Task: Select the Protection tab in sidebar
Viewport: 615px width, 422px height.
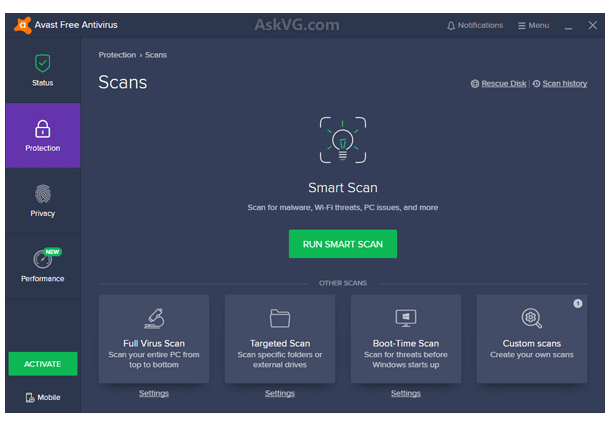Action: coord(42,135)
